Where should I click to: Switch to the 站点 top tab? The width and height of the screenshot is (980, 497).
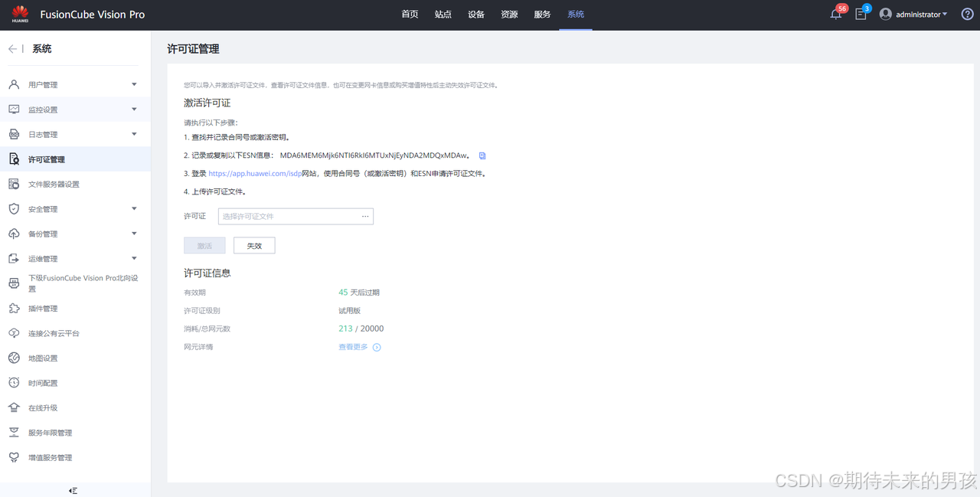(443, 15)
